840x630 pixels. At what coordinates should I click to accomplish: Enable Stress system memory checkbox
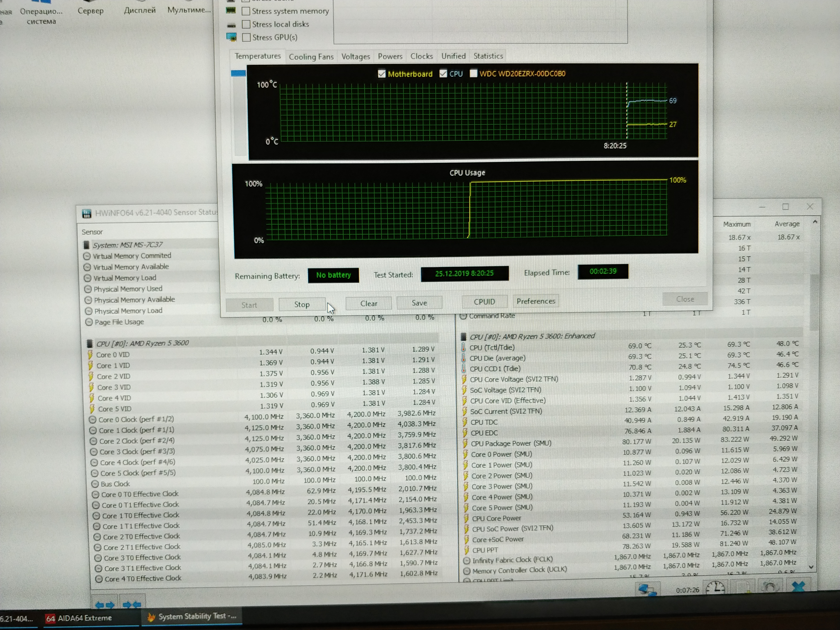(x=246, y=11)
